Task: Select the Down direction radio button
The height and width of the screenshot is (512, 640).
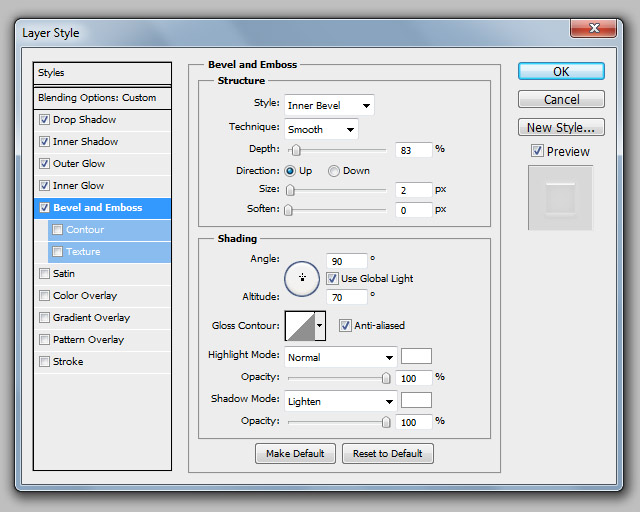Action: (x=333, y=171)
